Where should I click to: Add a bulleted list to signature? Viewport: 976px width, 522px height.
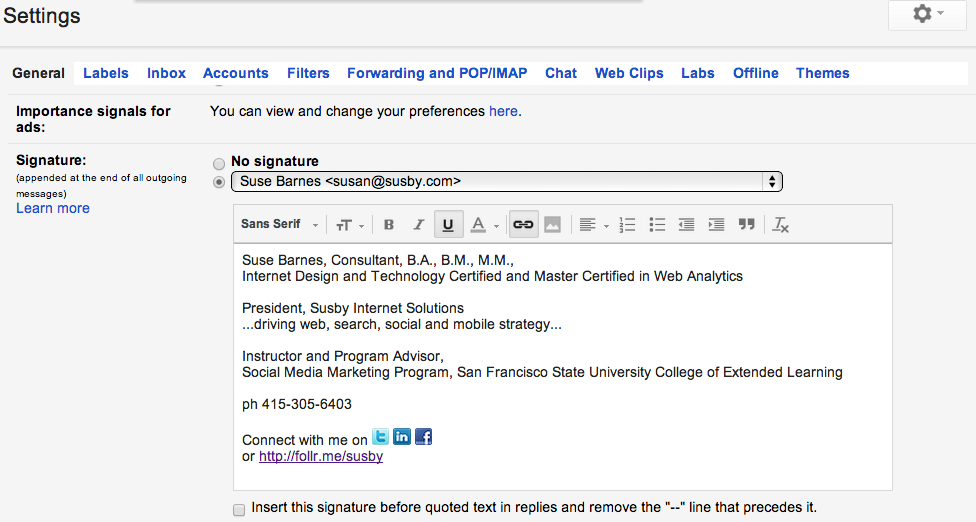(657, 225)
